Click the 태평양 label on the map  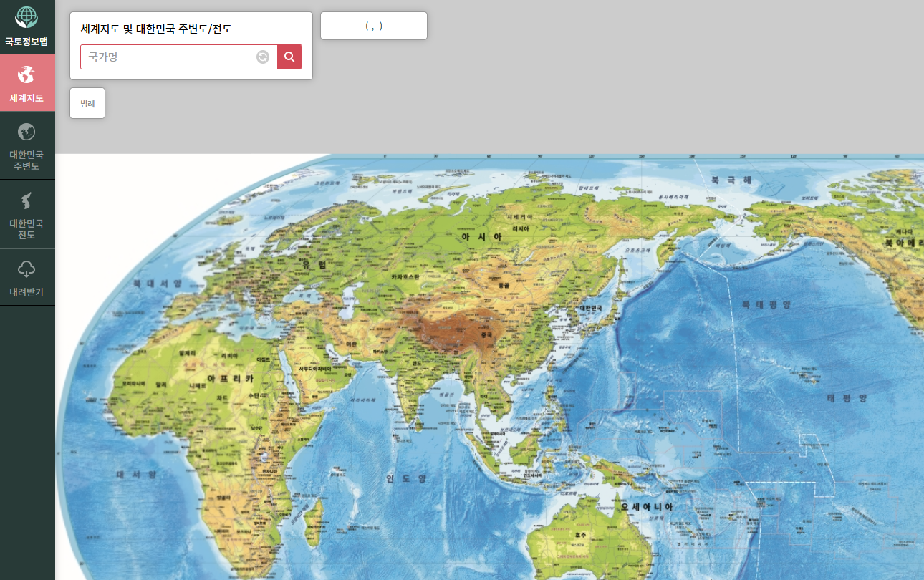[x=847, y=397]
